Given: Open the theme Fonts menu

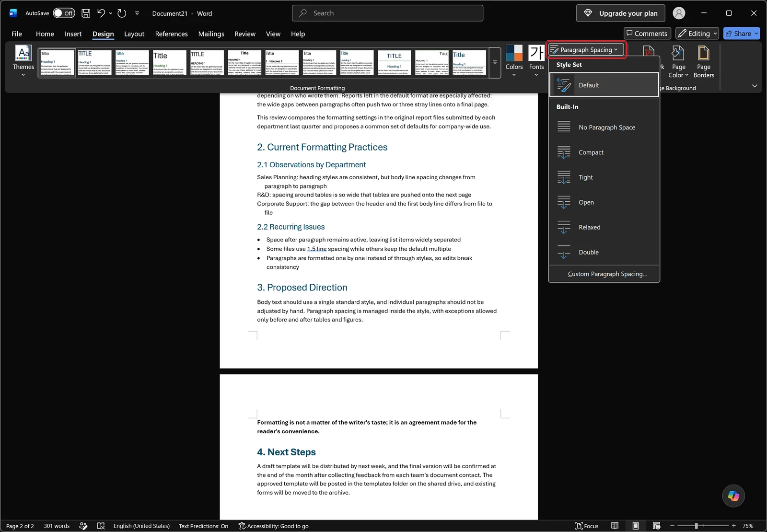Looking at the screenshot, I should pyautogui.click(x=536, y=60).
